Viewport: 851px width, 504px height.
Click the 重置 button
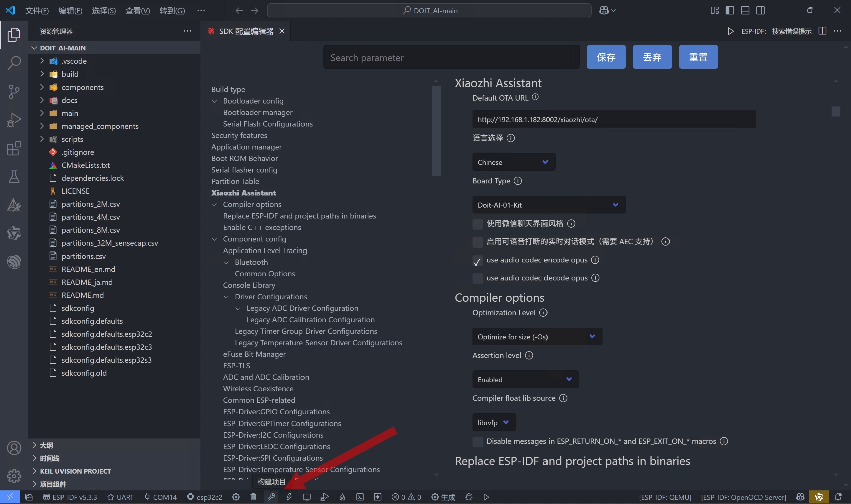(698, 57)
